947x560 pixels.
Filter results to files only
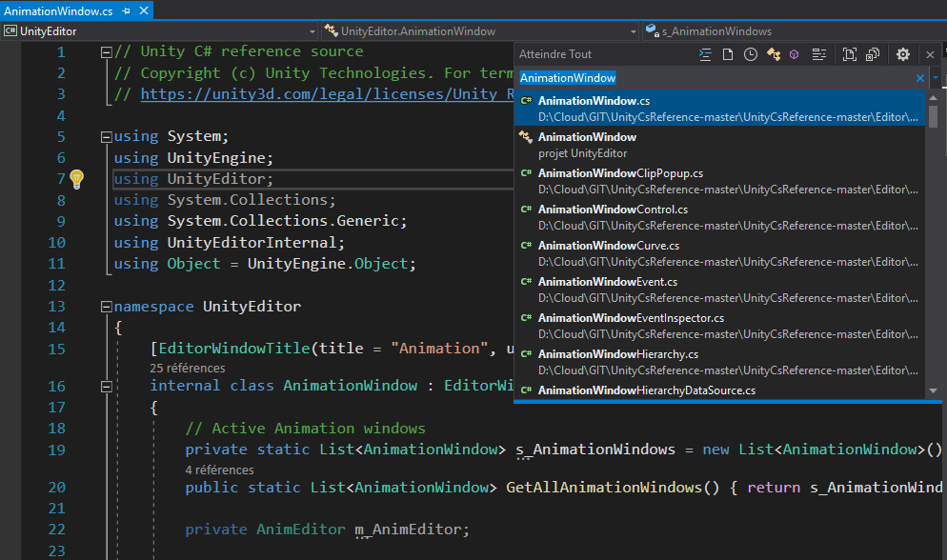click(x=728, y=54)
